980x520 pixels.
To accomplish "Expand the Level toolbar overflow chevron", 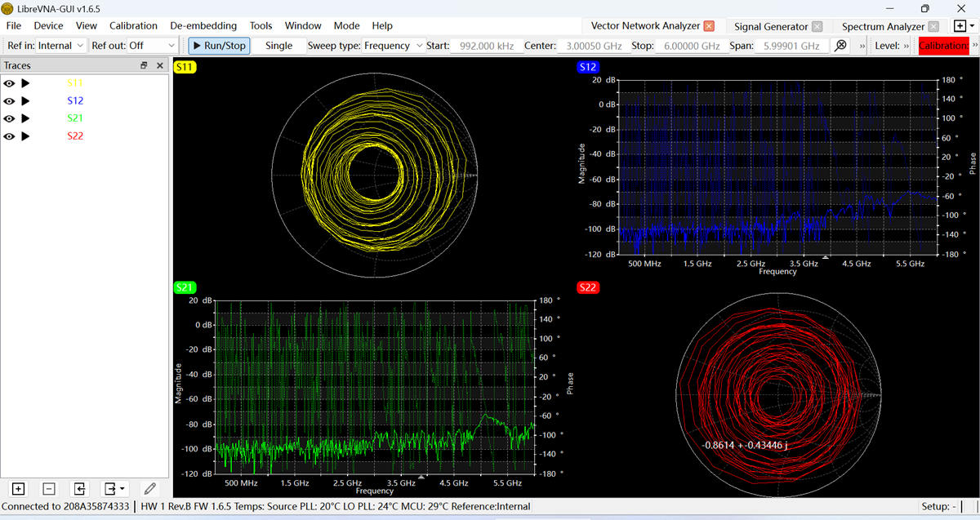I will click(906, 47).
